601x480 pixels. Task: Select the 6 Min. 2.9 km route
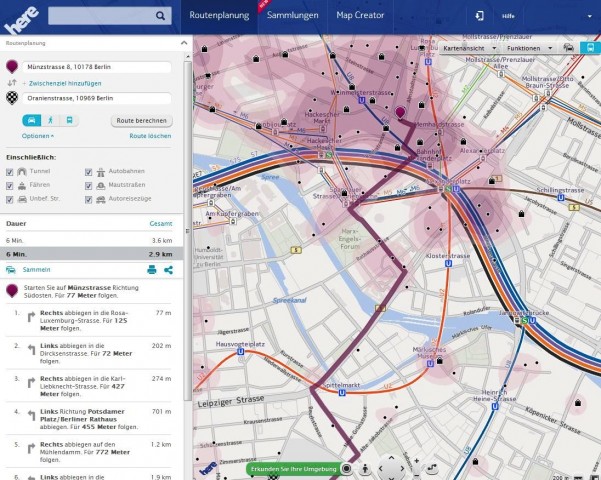tap(89, 254)
